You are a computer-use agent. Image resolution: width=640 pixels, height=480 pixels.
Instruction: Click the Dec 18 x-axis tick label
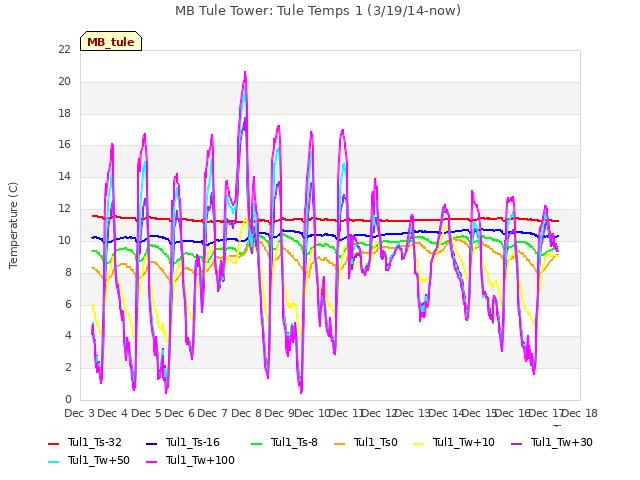pos(580,413)
